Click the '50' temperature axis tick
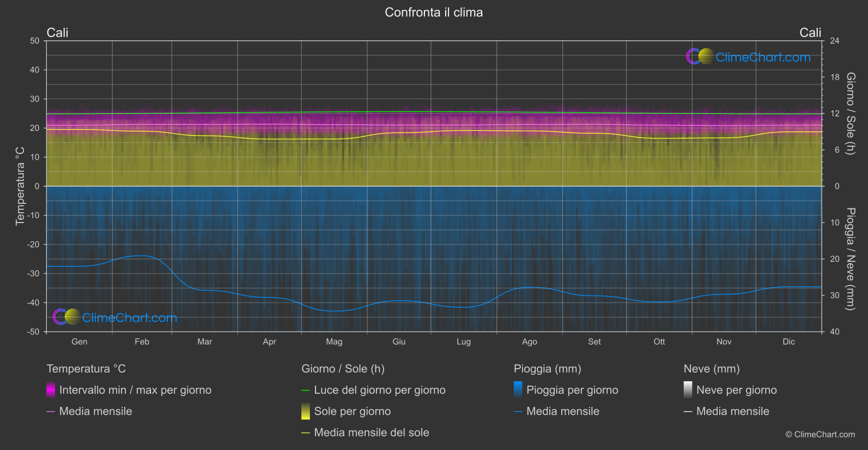The width and height of the screenshot is (868, 450). pyautogui.click(x=35, y=41)
